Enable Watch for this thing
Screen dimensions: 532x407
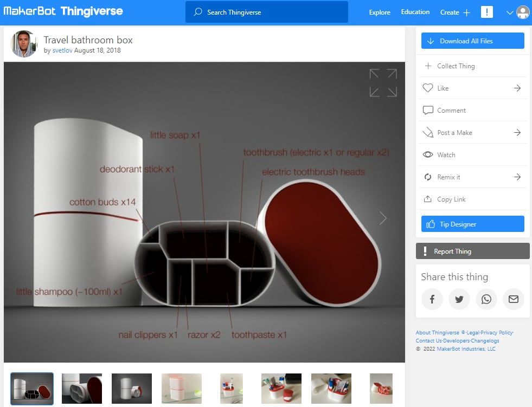[x=428, y=154]
